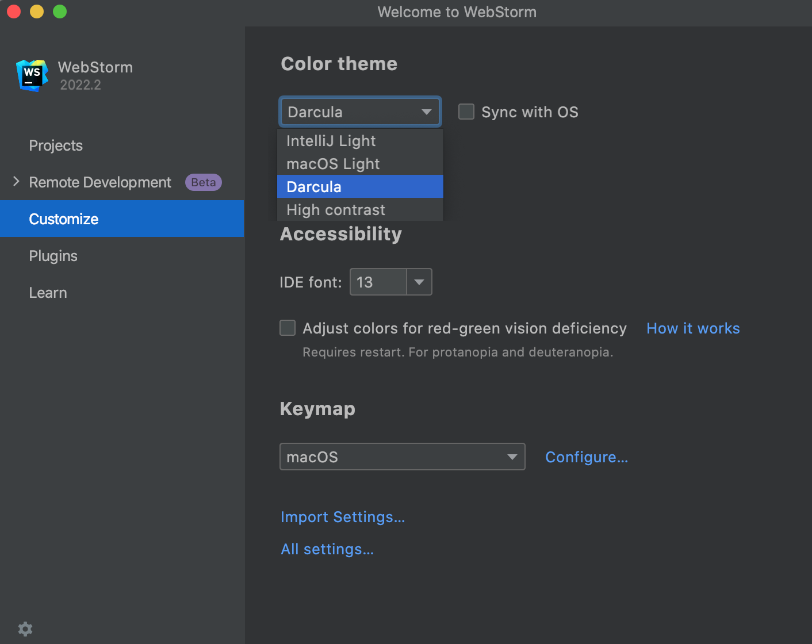Click Configure next to the Keymap dropdown
Viewport: 812px width, 644px height.
coord(586,457)
